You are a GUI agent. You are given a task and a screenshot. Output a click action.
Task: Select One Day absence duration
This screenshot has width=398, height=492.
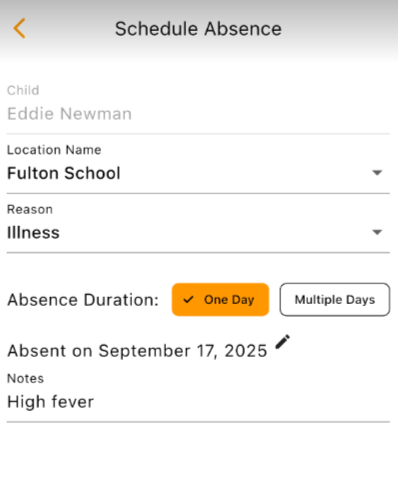(220, 300)
